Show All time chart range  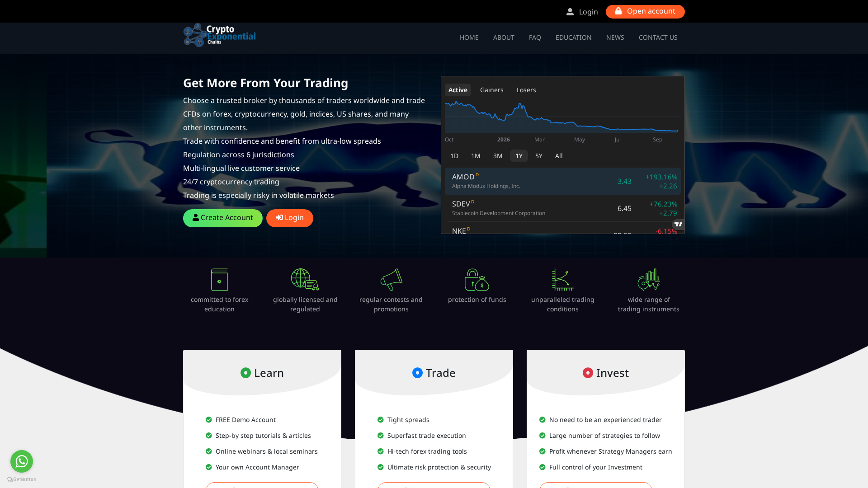tap(559, 156)
